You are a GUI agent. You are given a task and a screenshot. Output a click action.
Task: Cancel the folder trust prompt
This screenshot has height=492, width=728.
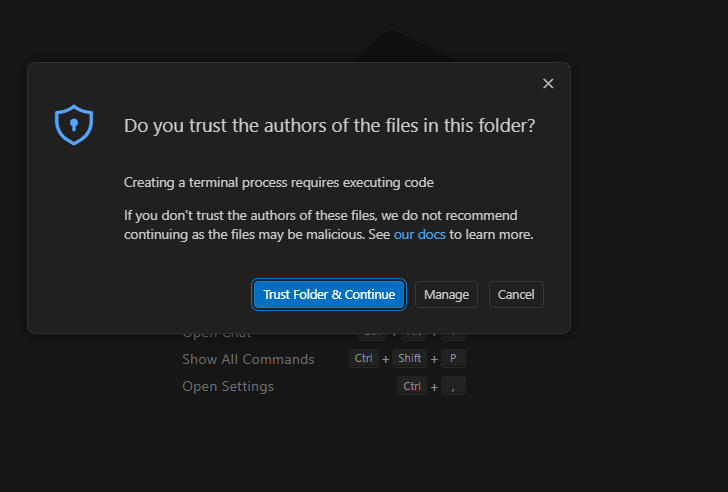point(516,295)
